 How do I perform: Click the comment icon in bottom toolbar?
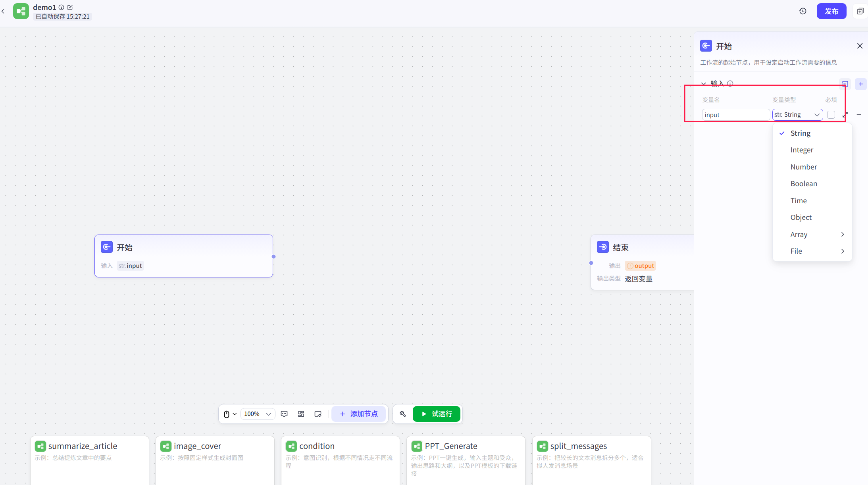pos(284,414)
